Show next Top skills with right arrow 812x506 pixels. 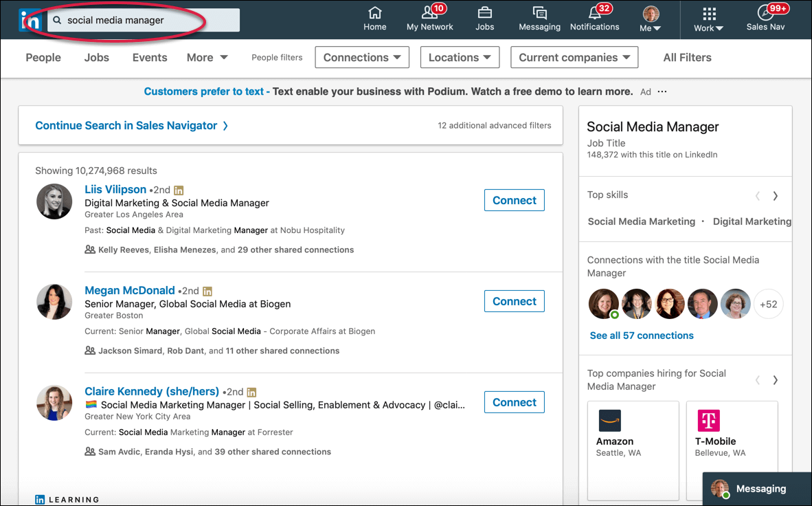coord(775,196)
